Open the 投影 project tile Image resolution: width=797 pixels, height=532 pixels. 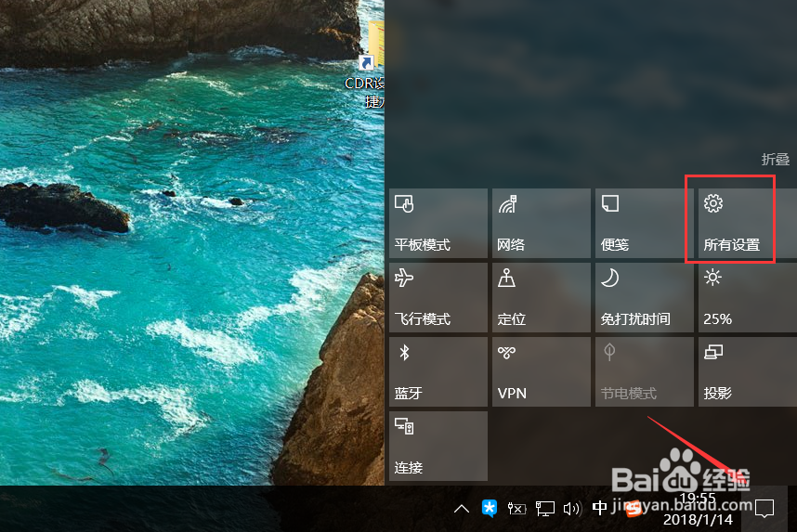pyautogui.click(x=748, y=372)
